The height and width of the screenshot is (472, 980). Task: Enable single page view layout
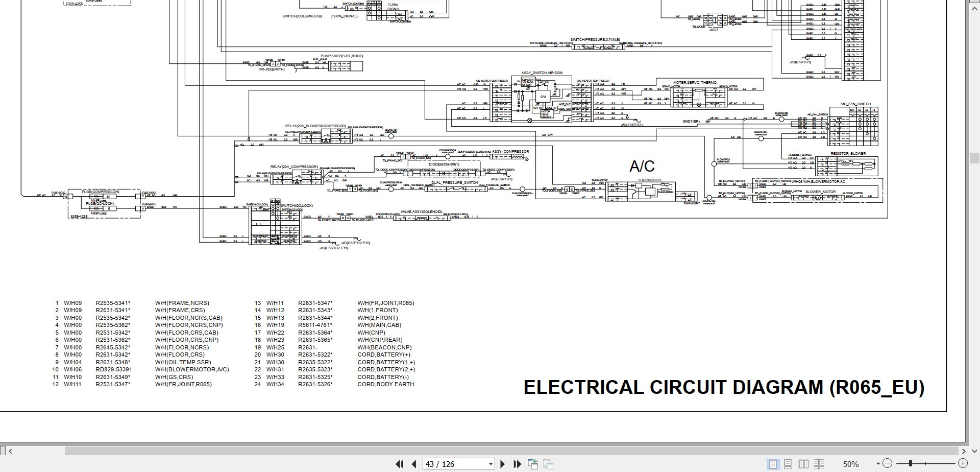pos(773,464)
